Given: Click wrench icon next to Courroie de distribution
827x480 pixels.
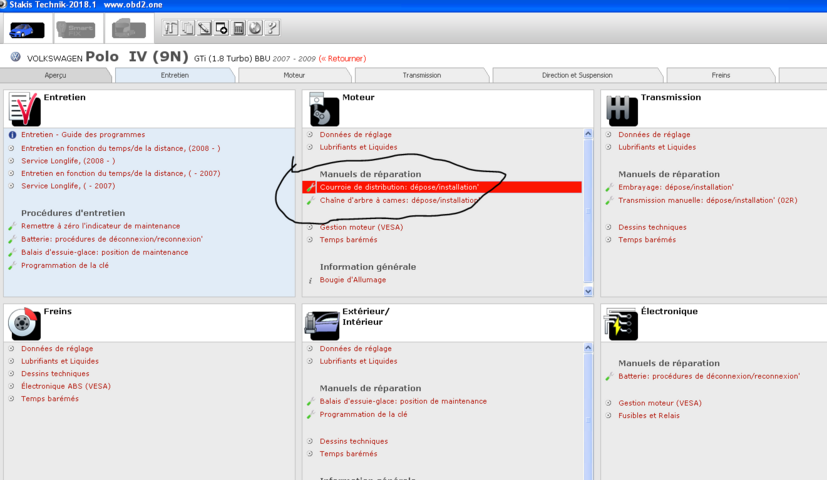Looking at the screenshot, I should (x=310, y=187).
